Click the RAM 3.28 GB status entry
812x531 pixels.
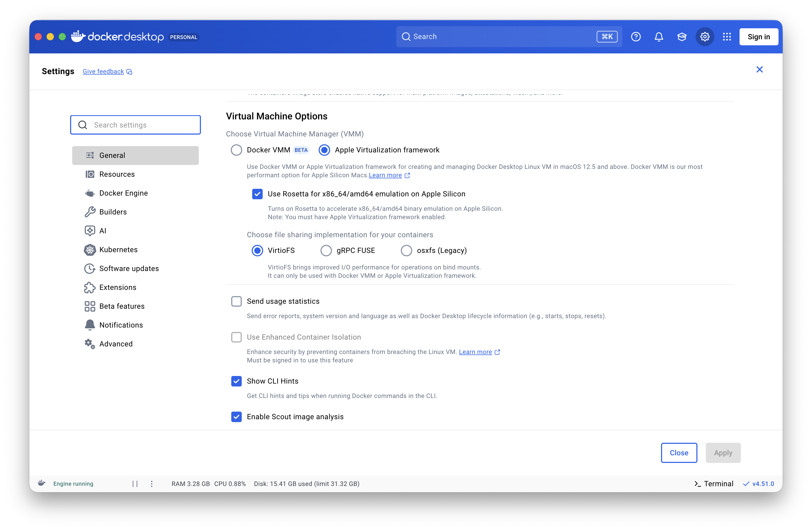(191, 484)
